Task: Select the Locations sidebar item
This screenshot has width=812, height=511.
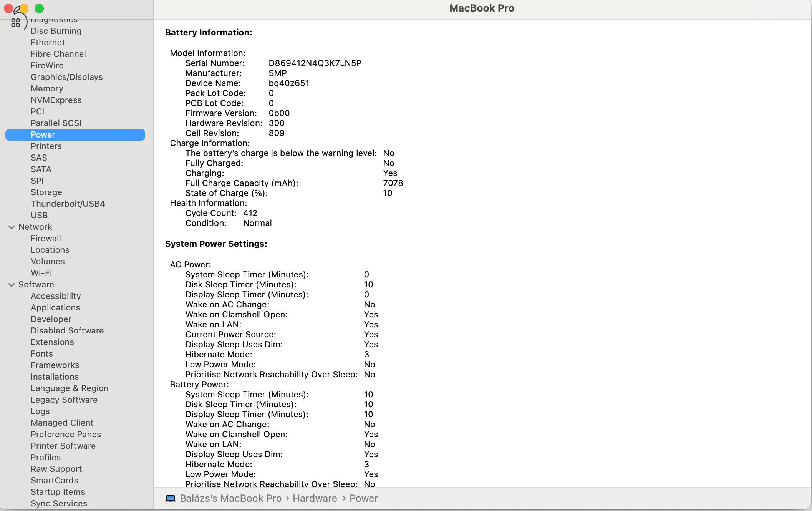Action: point(50,250)
